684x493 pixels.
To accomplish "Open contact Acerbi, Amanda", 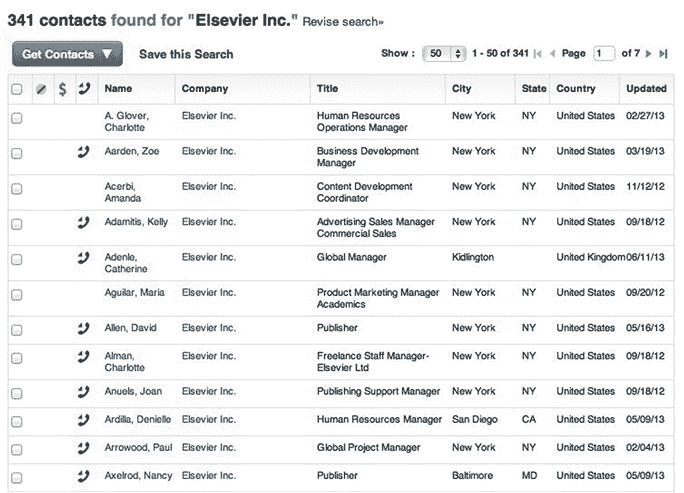I will point(123,192).
